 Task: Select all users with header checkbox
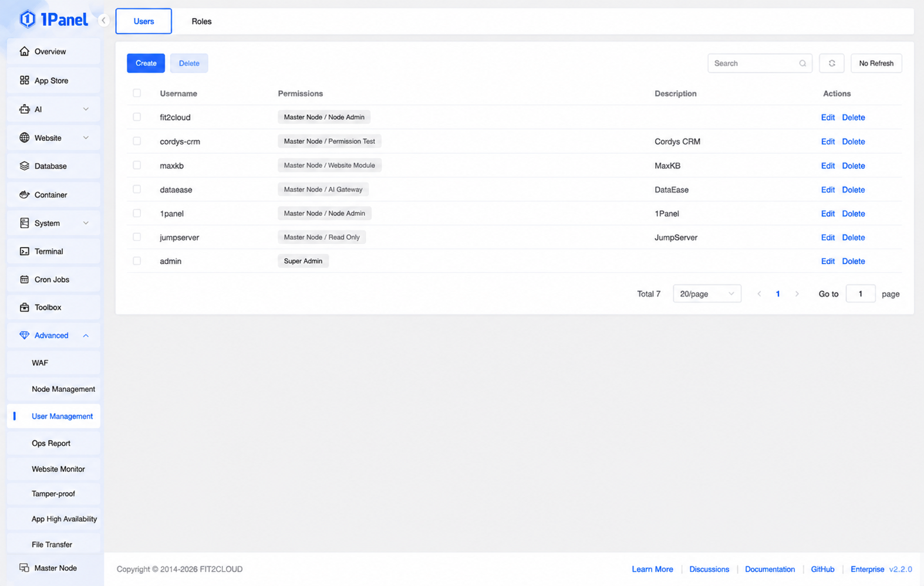[137, 93]
